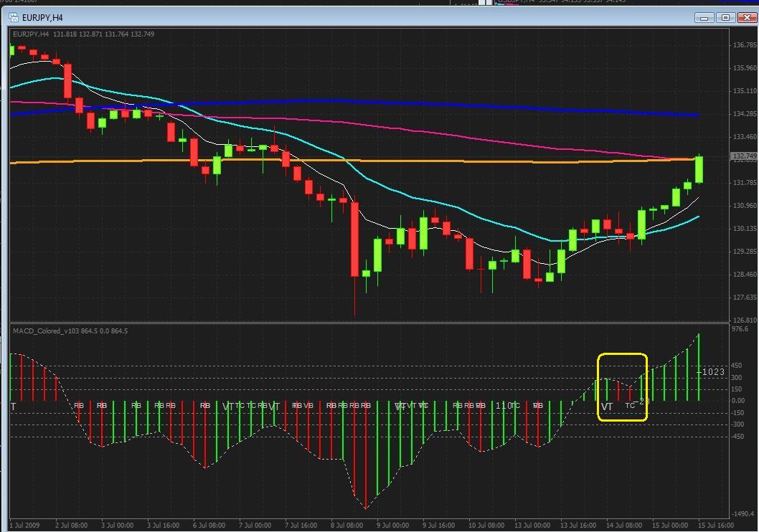Click the T marker at MACD start
The width and height of the screenshot is (759, 532).
pyautogui.click(x=14, y=407)
